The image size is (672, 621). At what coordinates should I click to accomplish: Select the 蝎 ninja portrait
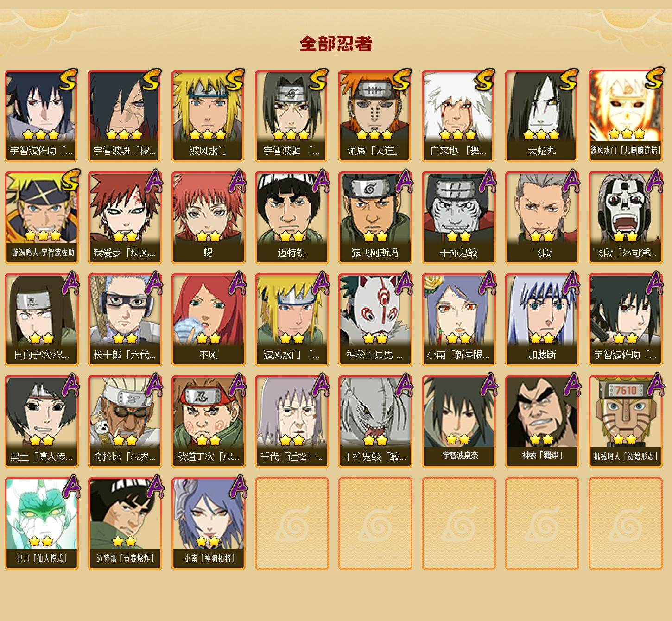(208, 218)
